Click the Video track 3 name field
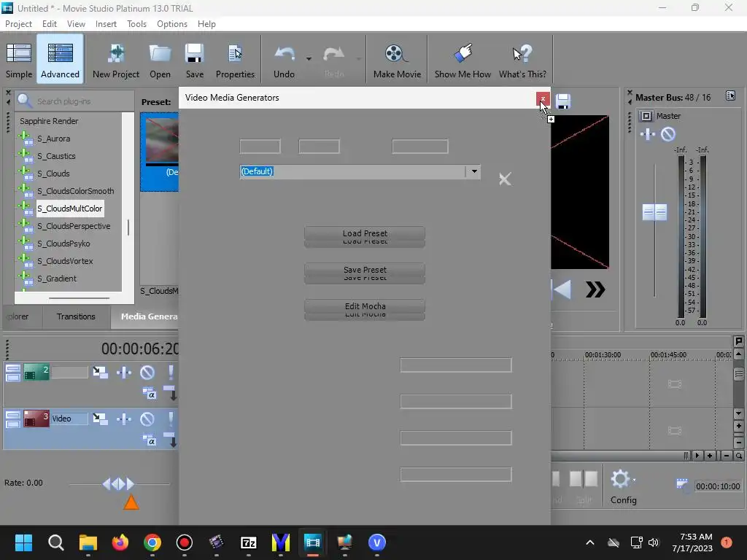 (69, 419)
